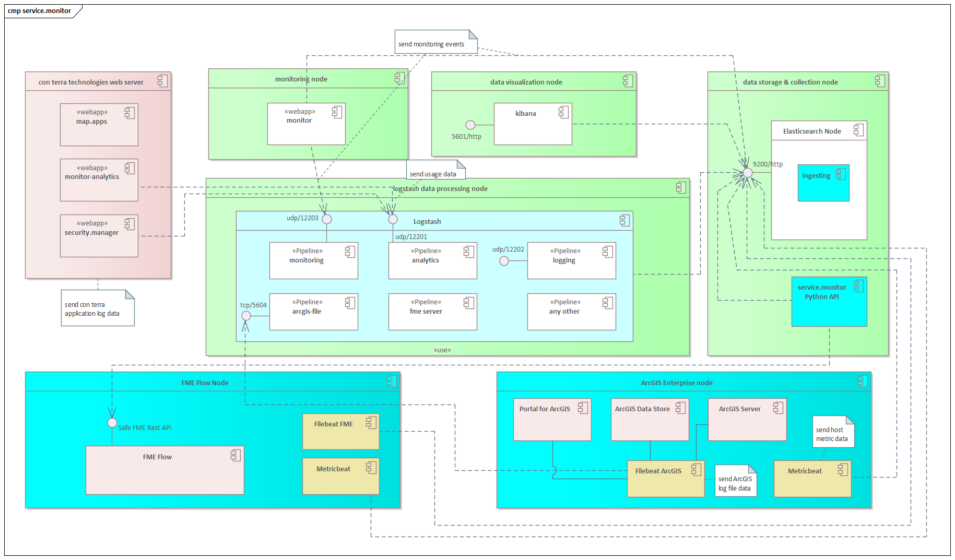Click the 'ArcGIS Enterprise node' title
Viewport: 955px width, 560px height.
tap(677, 383)
